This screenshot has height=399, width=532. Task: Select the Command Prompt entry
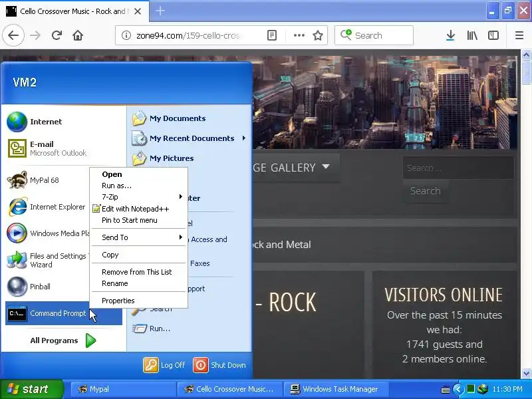(64, 313)
